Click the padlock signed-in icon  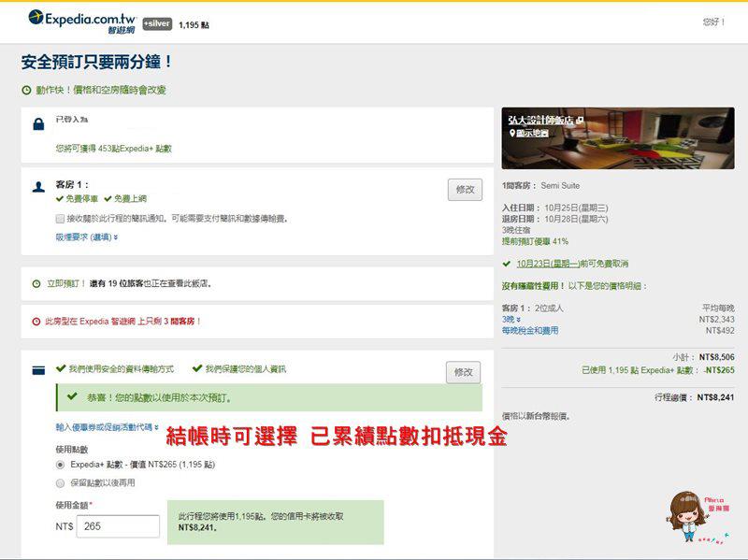click(x=38, y=124)
